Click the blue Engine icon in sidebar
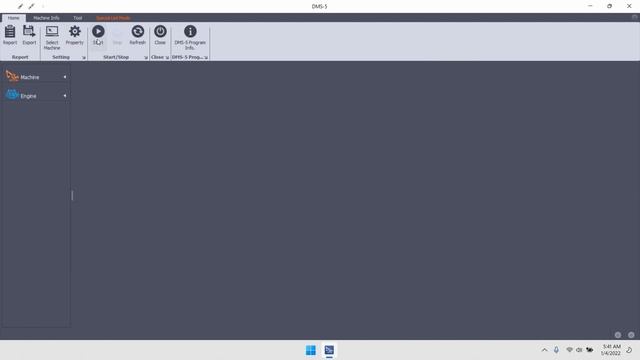This screenshot has height=360, width=640. 12,95
